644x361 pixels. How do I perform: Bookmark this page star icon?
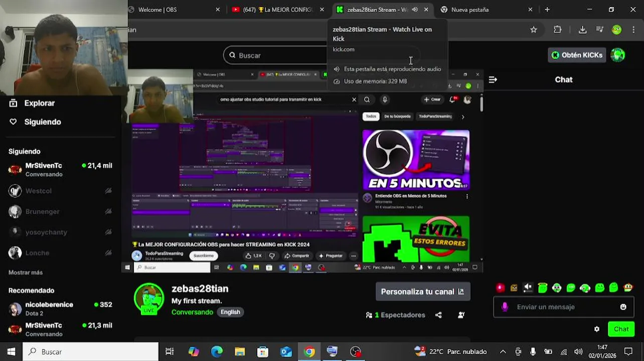tap(534, 30)
